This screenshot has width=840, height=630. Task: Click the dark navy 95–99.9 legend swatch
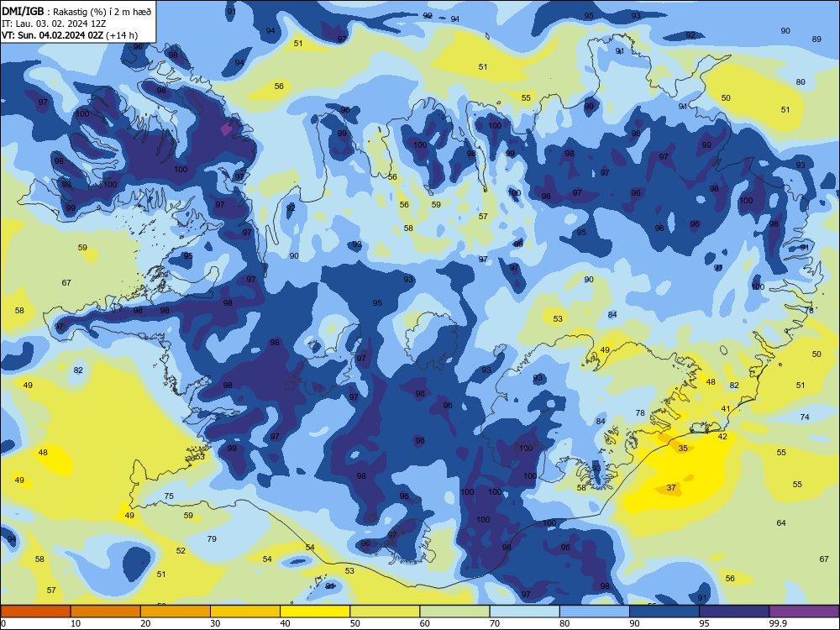734,612
